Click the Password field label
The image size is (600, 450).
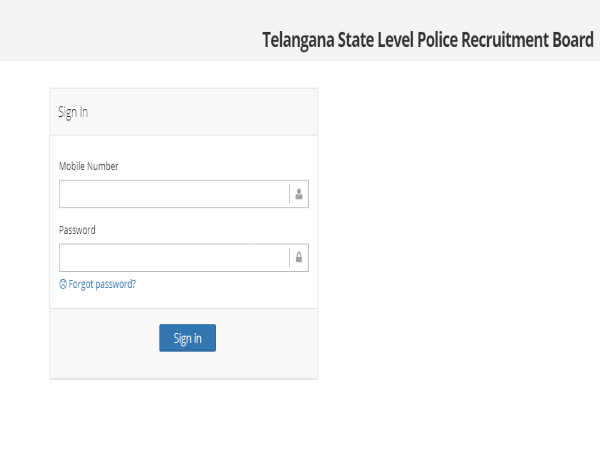click(77, 230)
